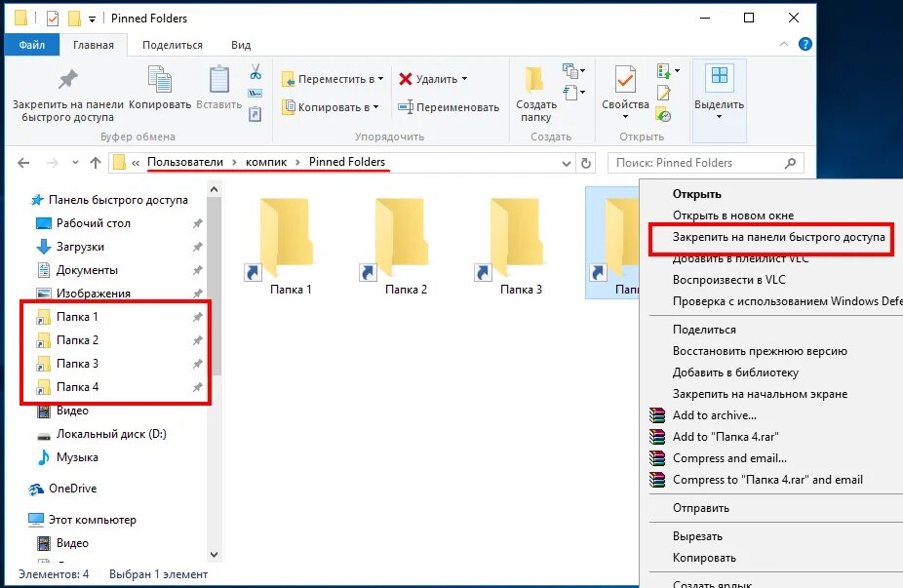Open the Свойства properties icon
The width and height of the screenshot is (903, 588).
pos(625,80)
